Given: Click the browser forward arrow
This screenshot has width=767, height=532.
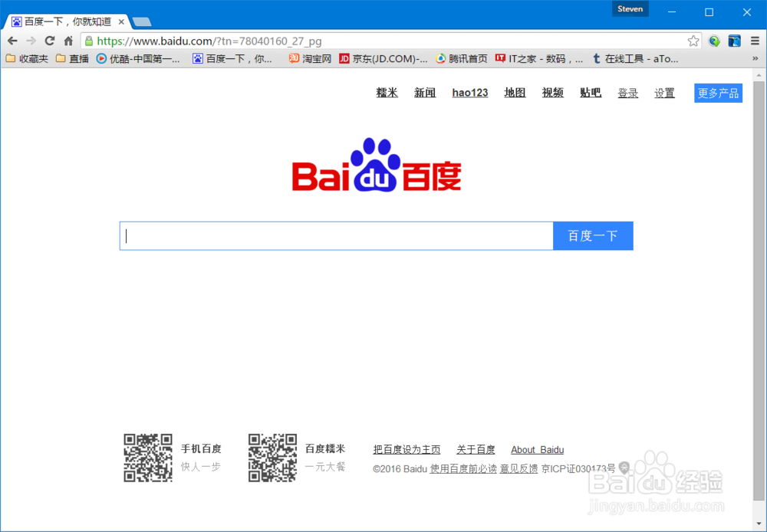Looking at the screenshot, I should [x=31, y=41].
